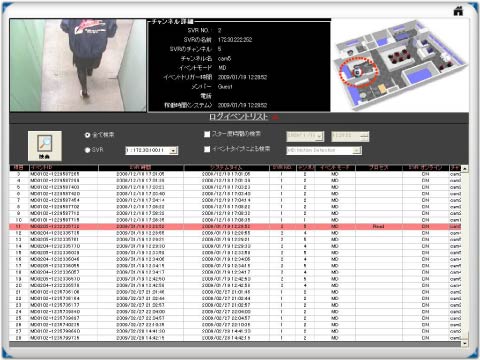Select log row number 4
The image size is (480, 360).
[235, 181]
